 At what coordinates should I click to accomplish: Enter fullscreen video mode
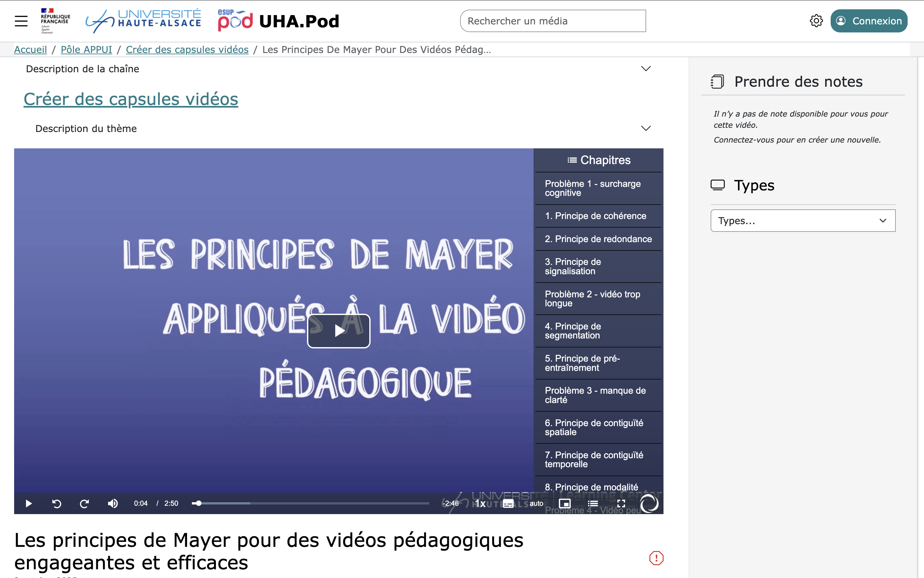click(x=621, y=504)
